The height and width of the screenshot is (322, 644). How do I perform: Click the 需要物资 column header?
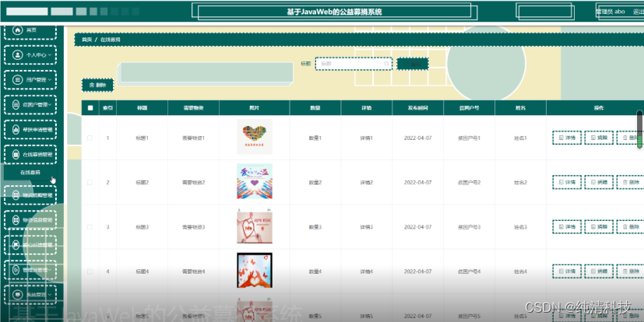click(193, 108)
